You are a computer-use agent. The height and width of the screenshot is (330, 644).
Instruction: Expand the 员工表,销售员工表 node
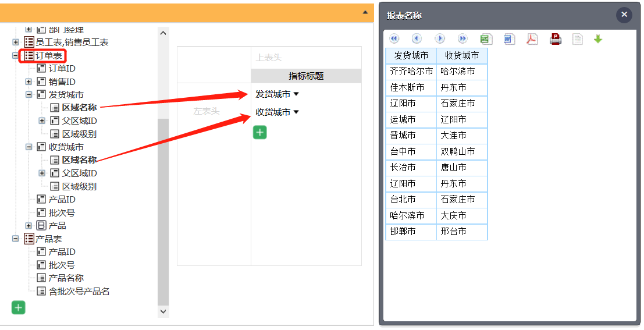tap(16, 42)
